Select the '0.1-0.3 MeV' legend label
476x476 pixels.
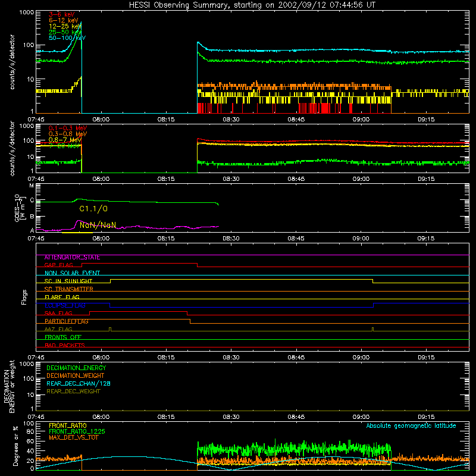click(x=68, y=128)
